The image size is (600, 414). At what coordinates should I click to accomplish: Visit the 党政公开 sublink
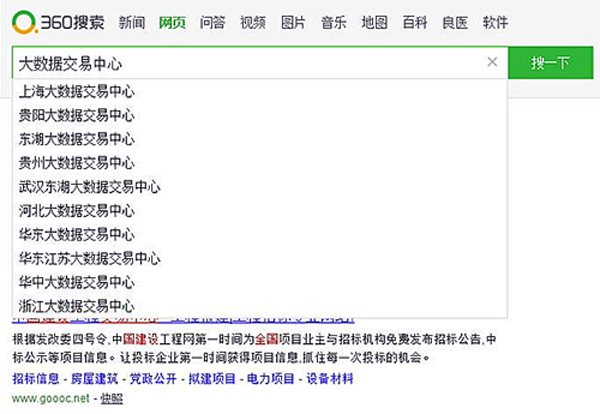coord(153,379)
